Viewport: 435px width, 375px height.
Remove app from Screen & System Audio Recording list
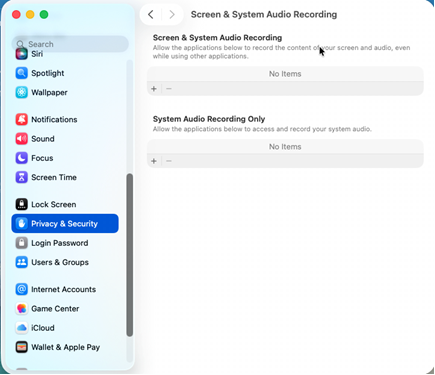(169, 89)
